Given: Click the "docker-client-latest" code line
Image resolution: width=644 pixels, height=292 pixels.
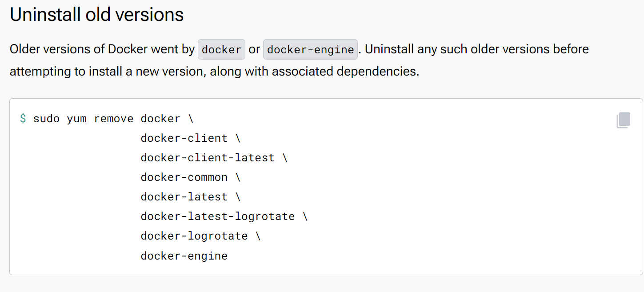Looking at the screenshot, I should (x=208, y=158).
